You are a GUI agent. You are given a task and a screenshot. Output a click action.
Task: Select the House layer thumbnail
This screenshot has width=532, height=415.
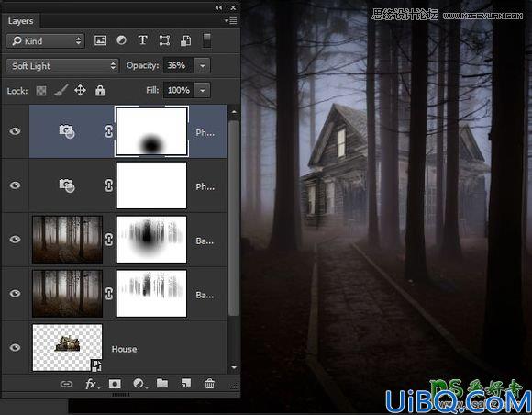point(67,348)
